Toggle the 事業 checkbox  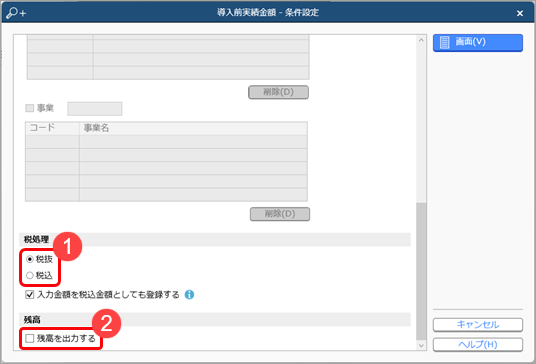(x=30, y=108)
